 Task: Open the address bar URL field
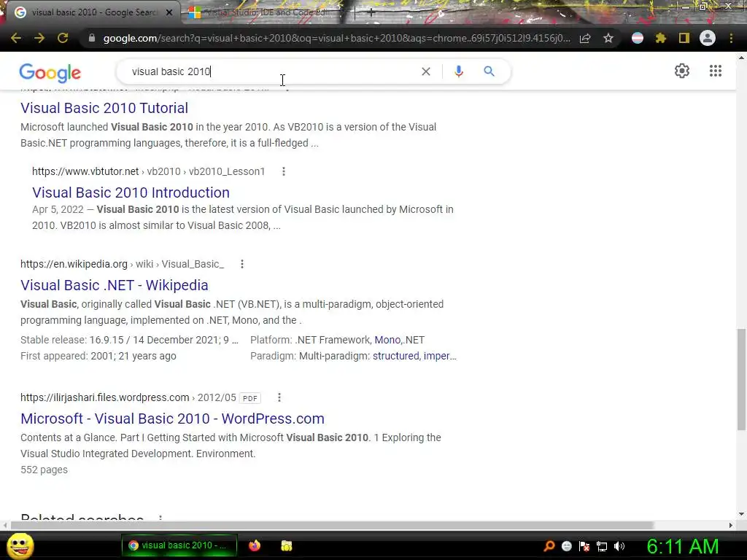click(x=336, y=38)
